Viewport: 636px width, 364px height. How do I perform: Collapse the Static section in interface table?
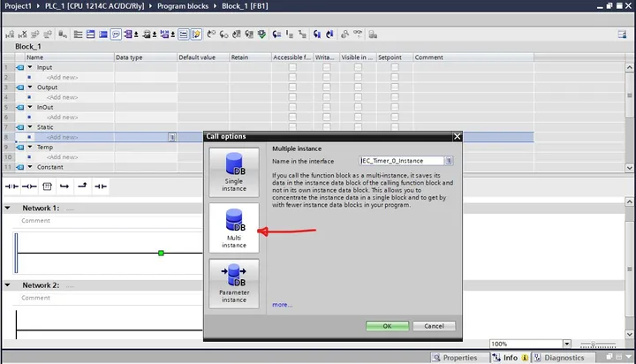(30, 127)
